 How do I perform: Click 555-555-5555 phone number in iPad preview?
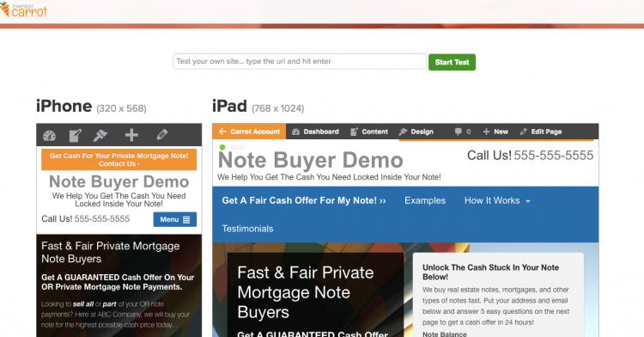tap(554, 156)
